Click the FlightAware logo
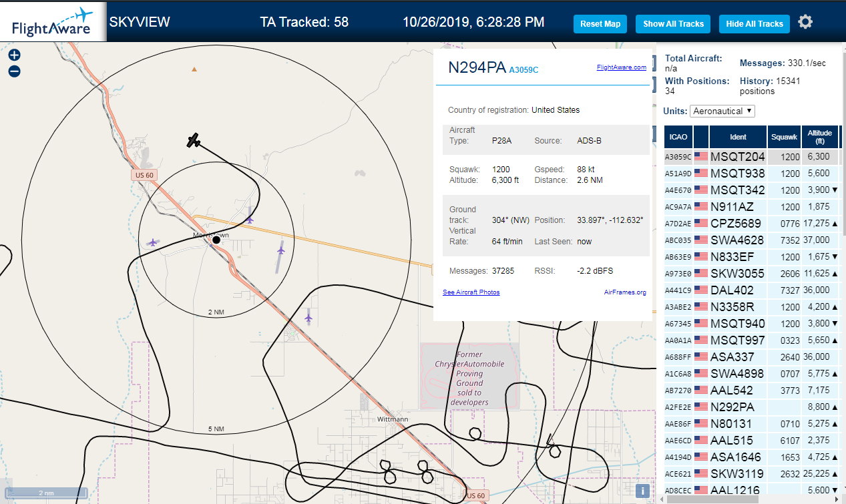 click(53, 22)
